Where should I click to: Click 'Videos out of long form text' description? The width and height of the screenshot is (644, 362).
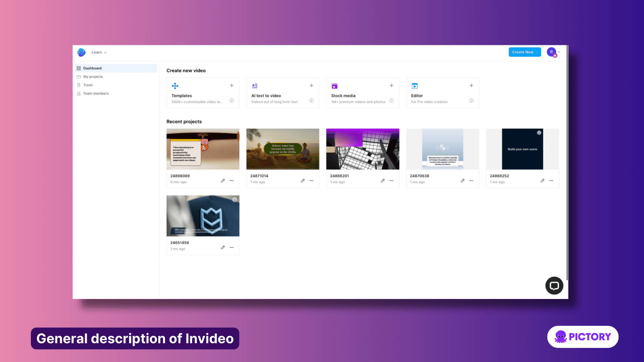tap(274, 102)
